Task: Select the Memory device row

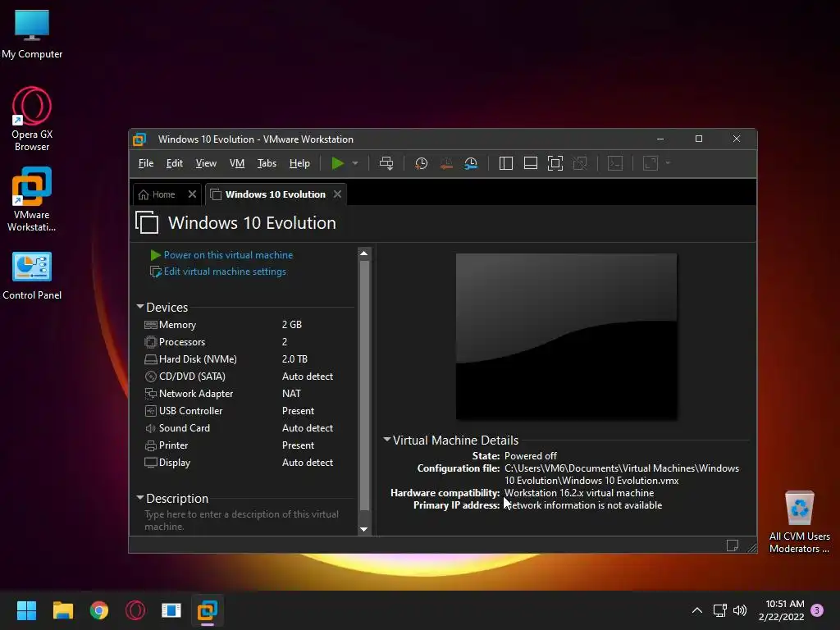Action: click(248, 325)
